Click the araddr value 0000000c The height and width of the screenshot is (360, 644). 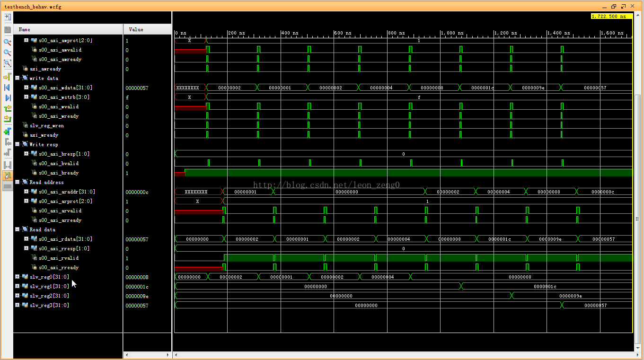click(137, 192)
